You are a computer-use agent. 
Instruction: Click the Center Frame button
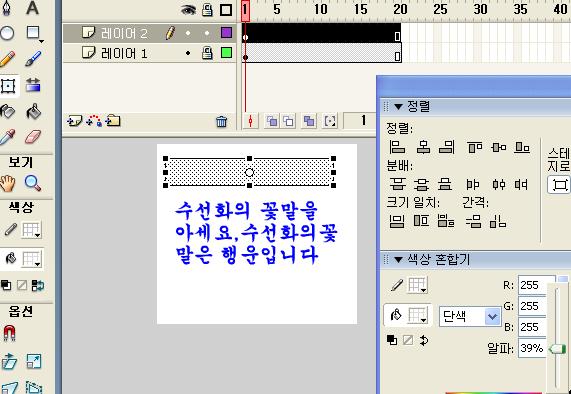tap(251, 121)
